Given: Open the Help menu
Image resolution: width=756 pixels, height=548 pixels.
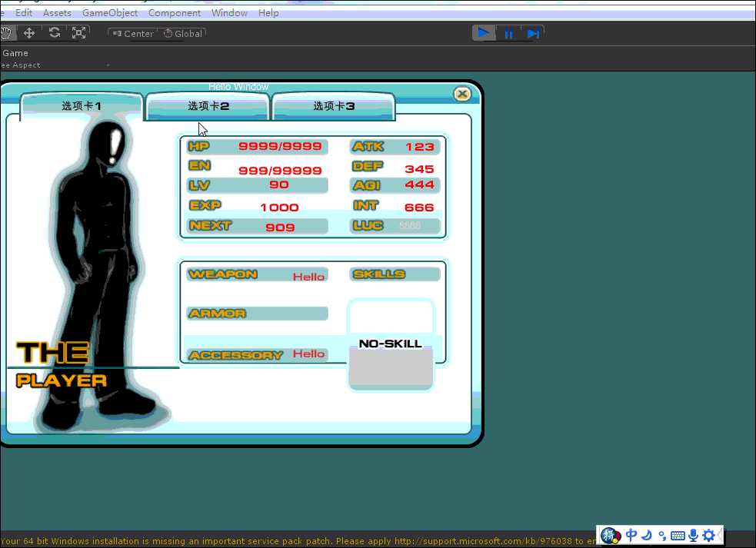Looking at the screenshot, I should (268, 13).
